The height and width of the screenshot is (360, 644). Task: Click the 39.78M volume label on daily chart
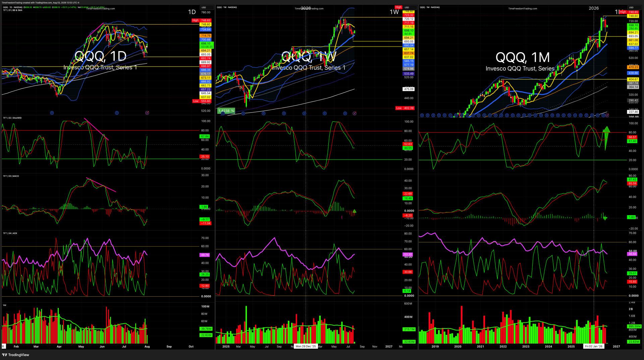[x=206, y=329]
